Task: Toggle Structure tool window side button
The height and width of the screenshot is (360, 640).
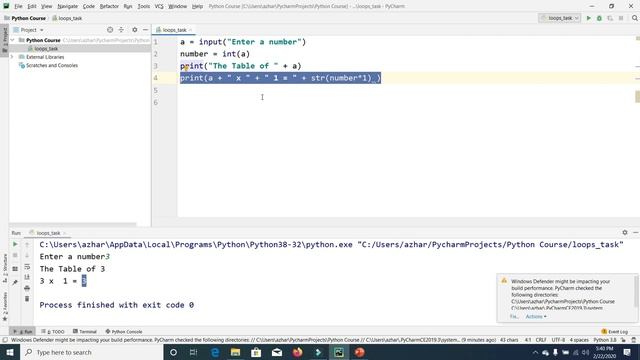Action: 4,268
